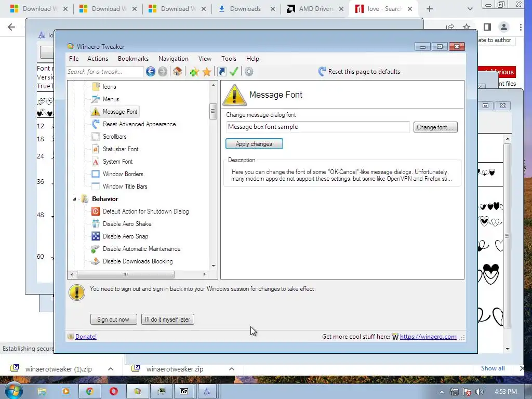Click tree vertical scrollbar thumb
Image resolution: width=532 pixels, height=399 pixels.
click(213, 111)
